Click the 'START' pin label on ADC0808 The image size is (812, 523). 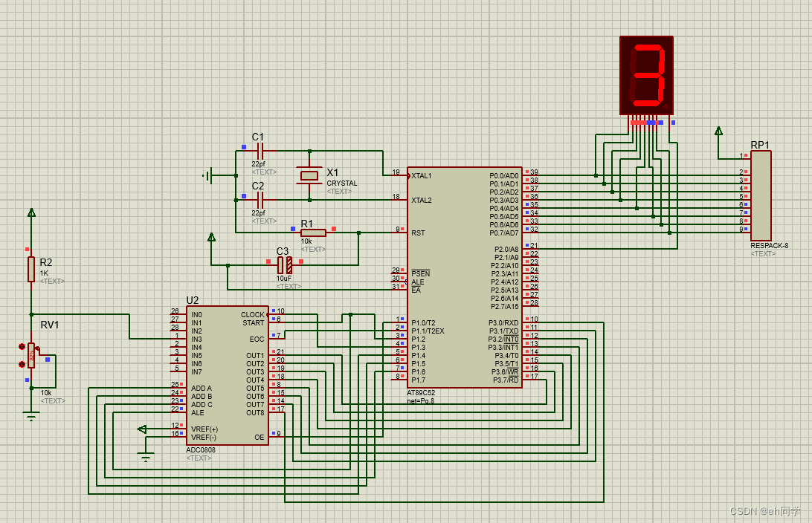254,323
